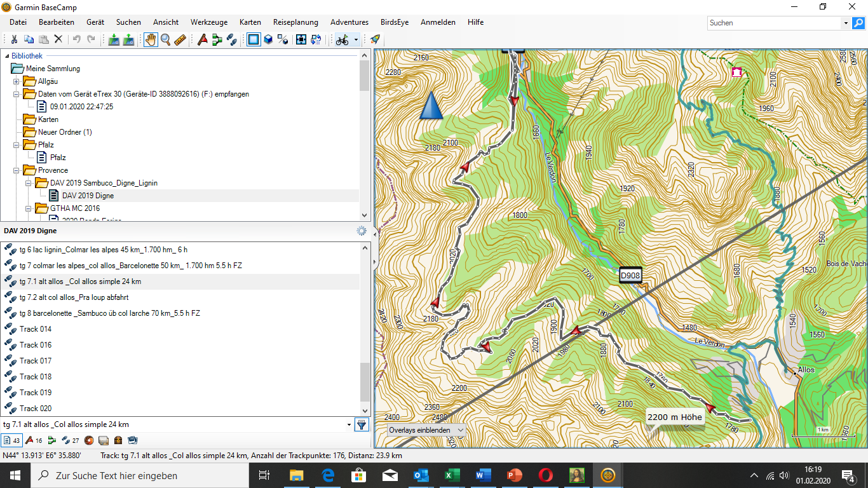Screen dimensions: 868x488
Task: Toggle the tracks filter showing 27
Action: point(71,440)
